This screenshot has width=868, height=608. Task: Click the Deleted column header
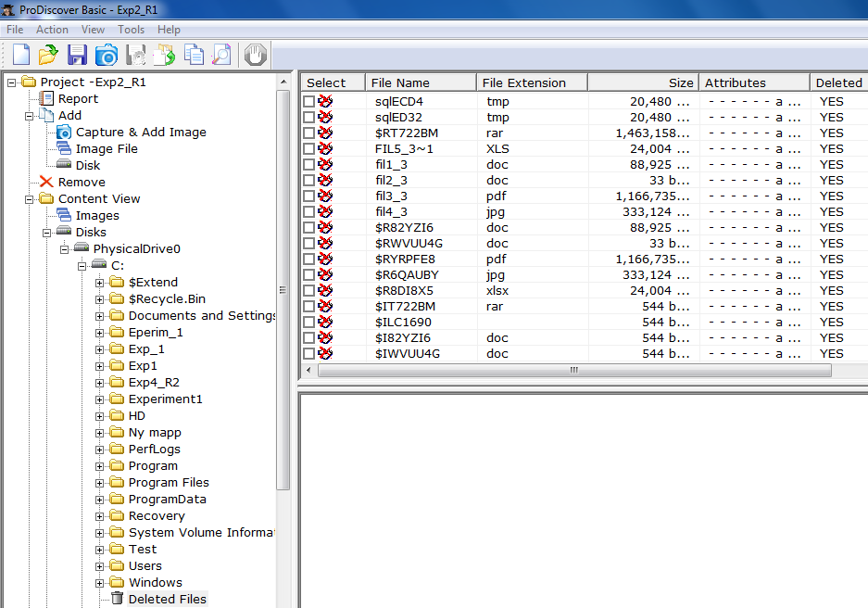(x=838, y=82)
